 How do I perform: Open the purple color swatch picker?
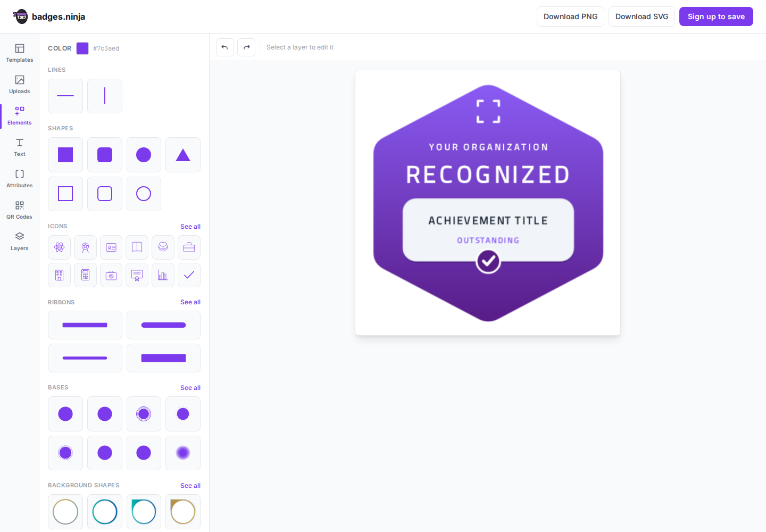(x=82, y=48)
